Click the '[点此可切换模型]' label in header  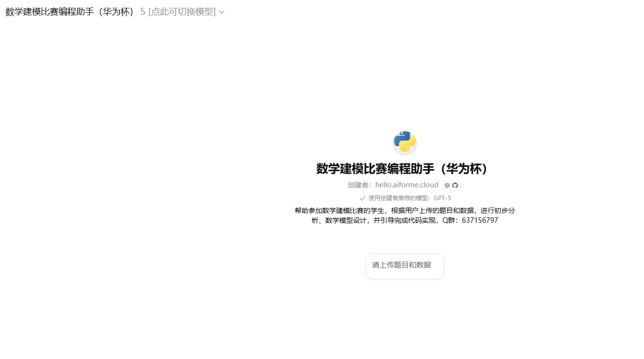(182, 12)
